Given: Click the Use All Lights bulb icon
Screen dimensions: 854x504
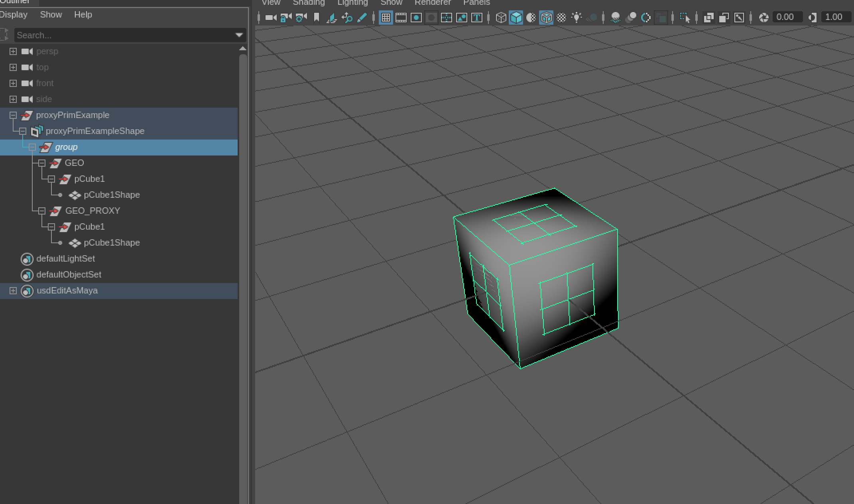Looking at the screenshot, I should (577, 18).
